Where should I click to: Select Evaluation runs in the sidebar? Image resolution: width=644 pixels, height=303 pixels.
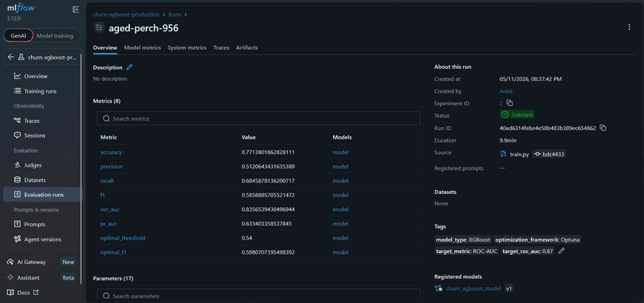(x=43, y=195)
